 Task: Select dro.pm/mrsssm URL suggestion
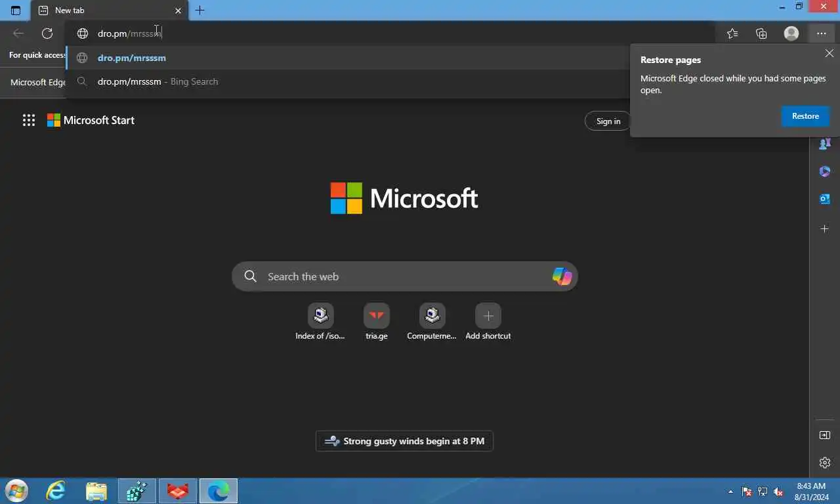[x=348, y=58]
